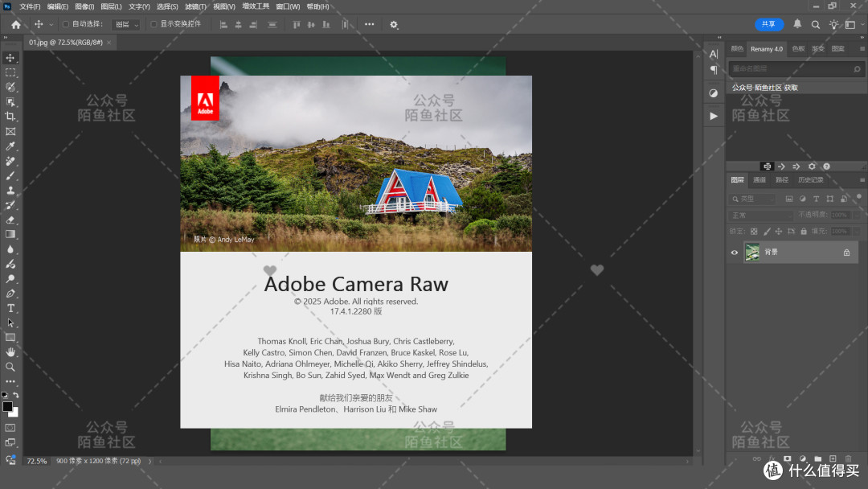Screen dimensions: 868x489
Task: Open the 不透明度 opacity dropdown arrow
Action: (x=857, y=215)
